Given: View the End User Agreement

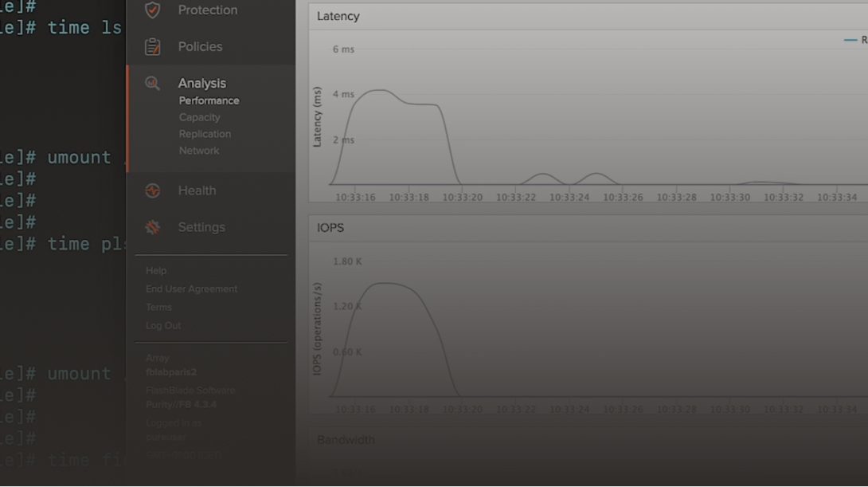Looking at the screenshot, I should click(191, 289).
